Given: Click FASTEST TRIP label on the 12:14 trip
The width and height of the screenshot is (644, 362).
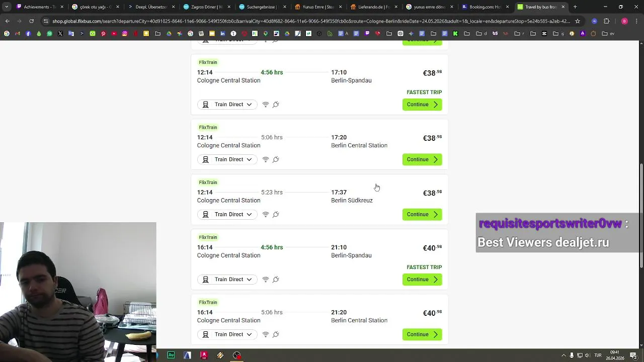Looking at the screenshot, I should (x=424, y=93).
